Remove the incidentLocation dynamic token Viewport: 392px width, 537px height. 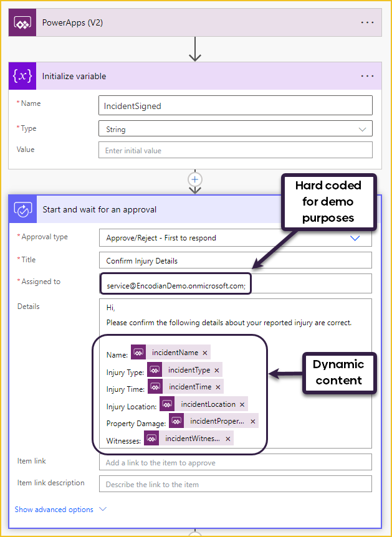(242, 404)
